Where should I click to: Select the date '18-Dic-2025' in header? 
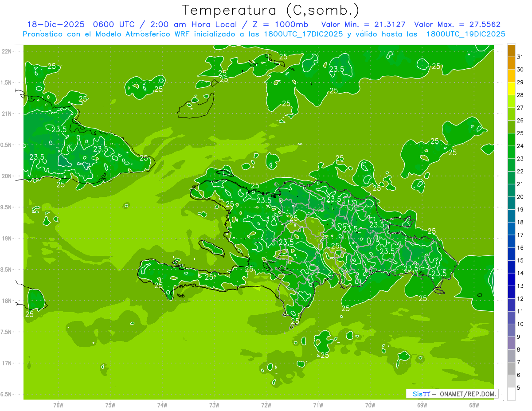point(55,24)
